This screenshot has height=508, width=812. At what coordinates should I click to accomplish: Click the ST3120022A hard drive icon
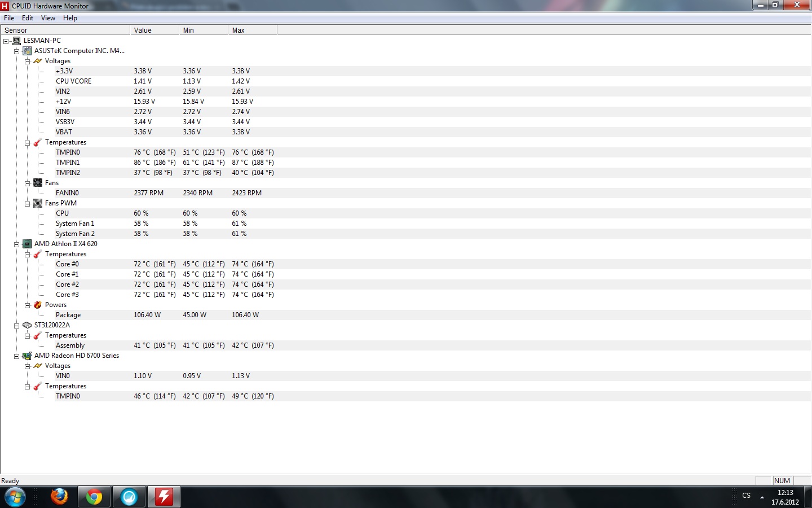[27, 325]
